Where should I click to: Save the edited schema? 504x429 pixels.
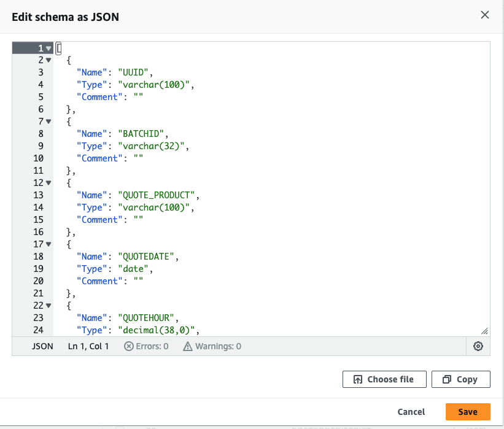click(468, 412)
